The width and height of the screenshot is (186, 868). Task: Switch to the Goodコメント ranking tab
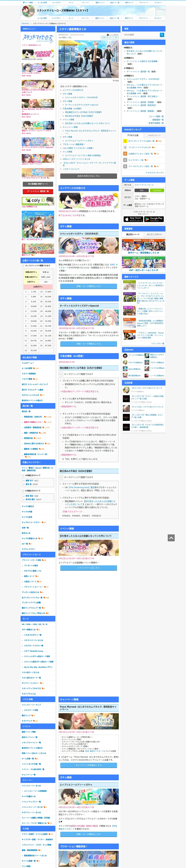pyautogui.click(x=155, y=135)
